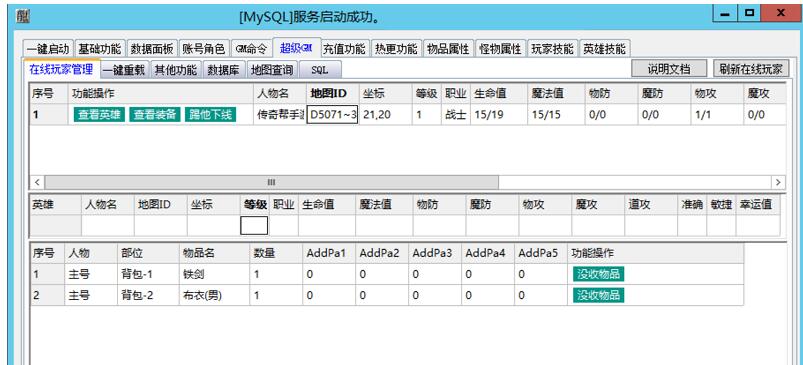Click the 魔法值 column header in player table
803x365 pixels.
pos(557,94)
